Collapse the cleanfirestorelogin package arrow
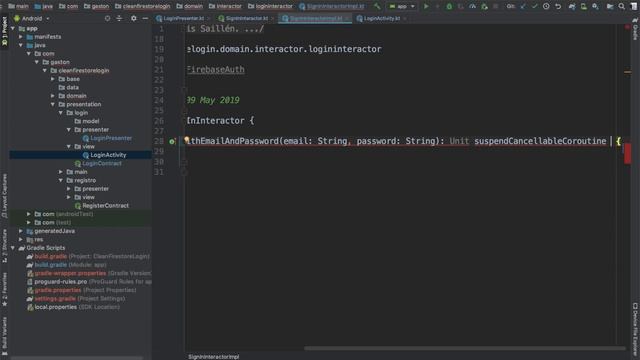This screenshot has width=640, height=360. click(45, 71)
